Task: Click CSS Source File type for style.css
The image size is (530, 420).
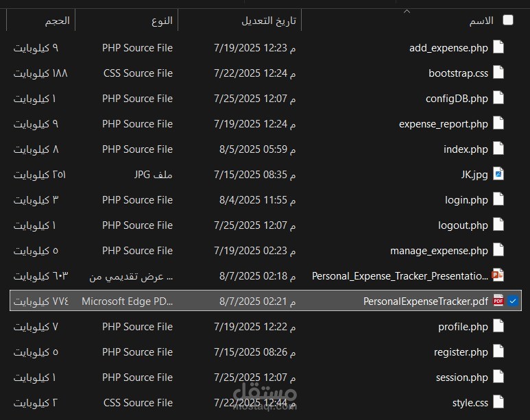Action: 138,403
